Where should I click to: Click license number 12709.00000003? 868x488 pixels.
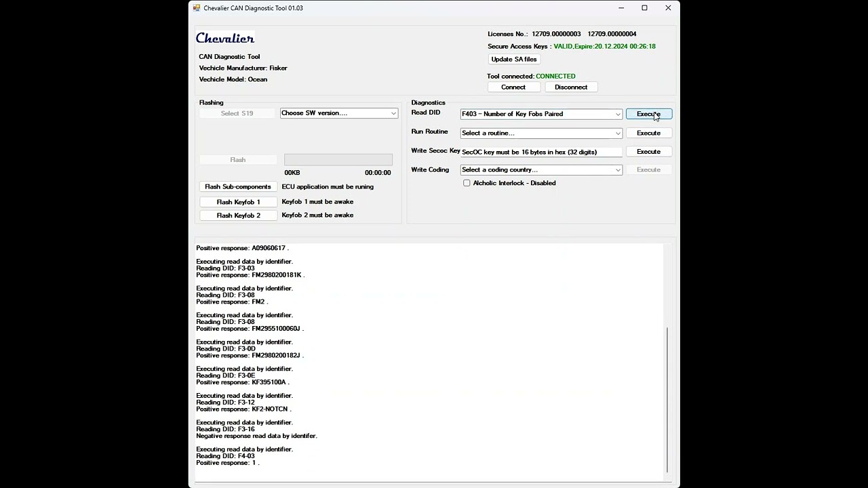(x=556, y=34)
